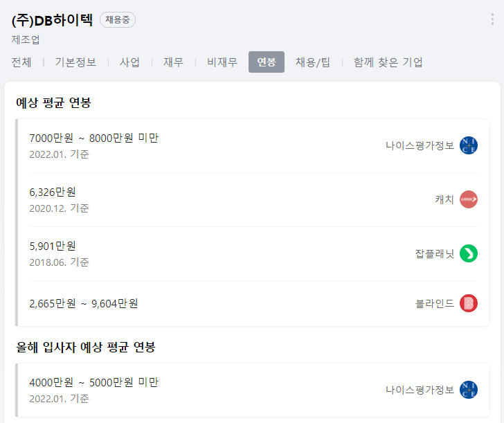Click the 채용중 hiring badge

[118, 19]
